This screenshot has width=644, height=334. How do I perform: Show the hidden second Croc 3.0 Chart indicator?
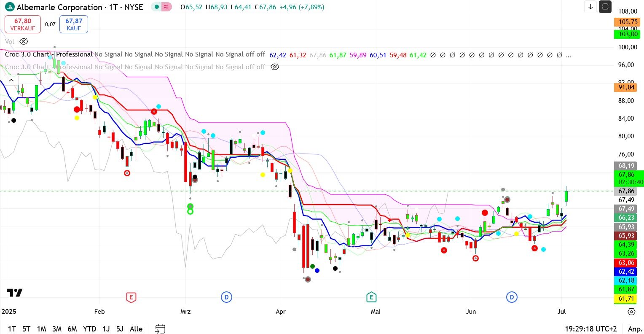(275, 67)
